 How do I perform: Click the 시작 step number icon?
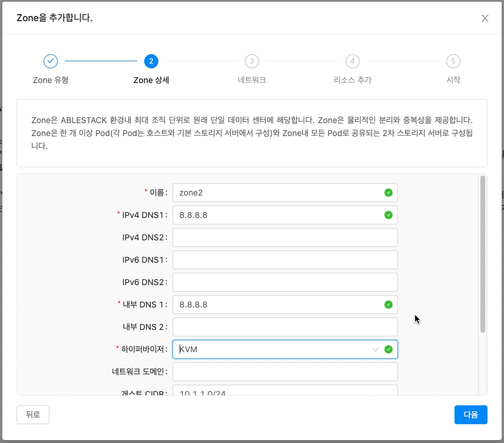click(x=453, y=61)
